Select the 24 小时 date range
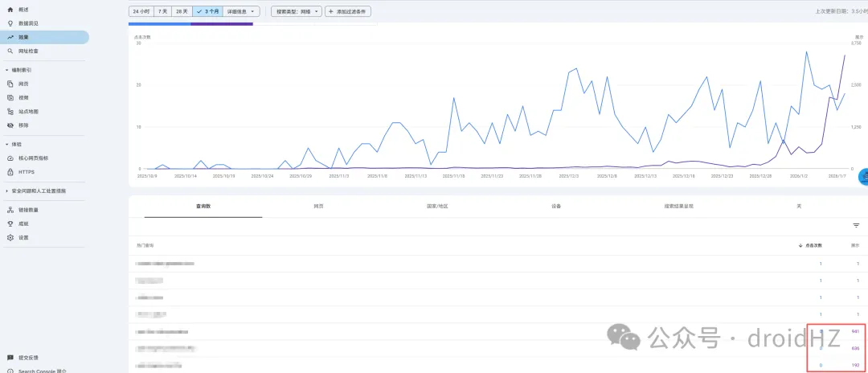 (141, 11)
